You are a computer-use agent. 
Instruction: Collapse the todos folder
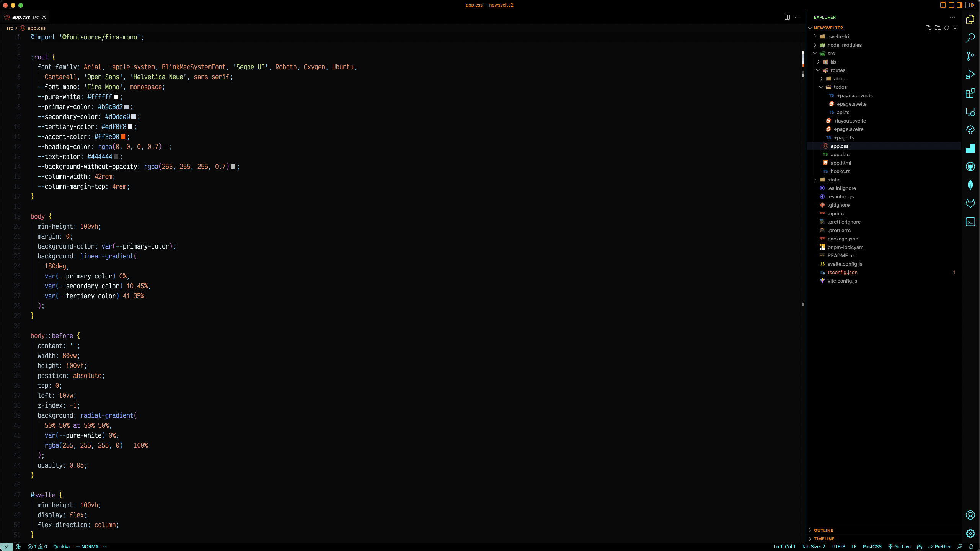pos(840,87)
